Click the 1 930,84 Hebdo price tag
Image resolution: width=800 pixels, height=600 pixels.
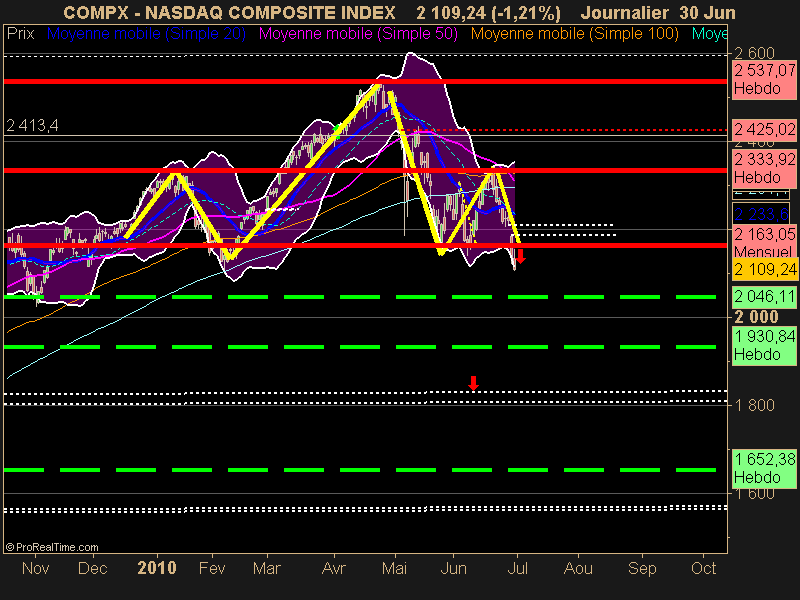[x=764, y=345]
